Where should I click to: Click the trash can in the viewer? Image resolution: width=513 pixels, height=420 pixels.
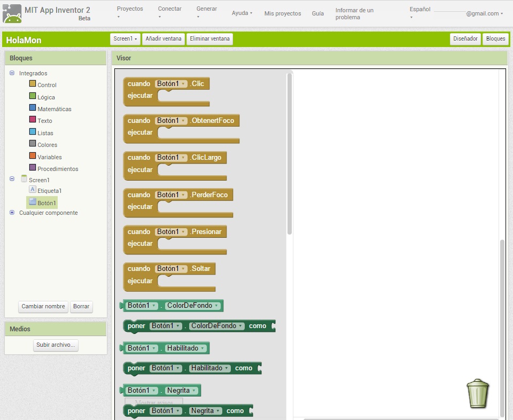(x=477, y=393)
